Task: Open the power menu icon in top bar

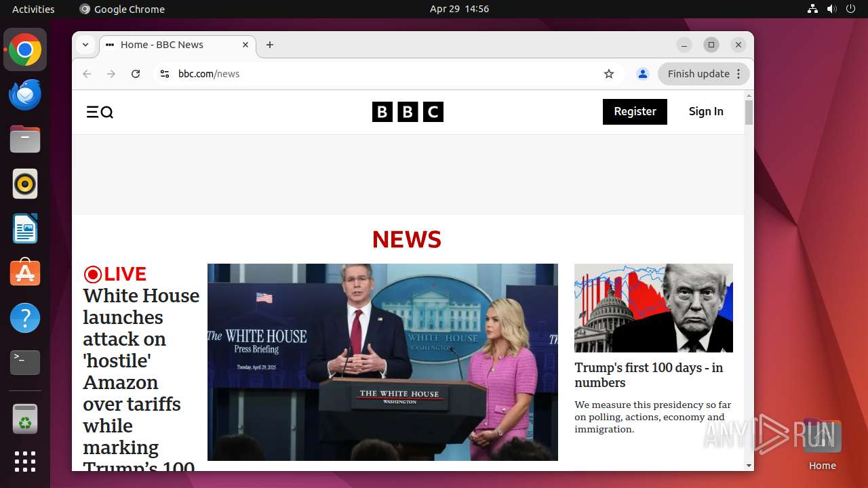Action: click(x=850, y=9)
